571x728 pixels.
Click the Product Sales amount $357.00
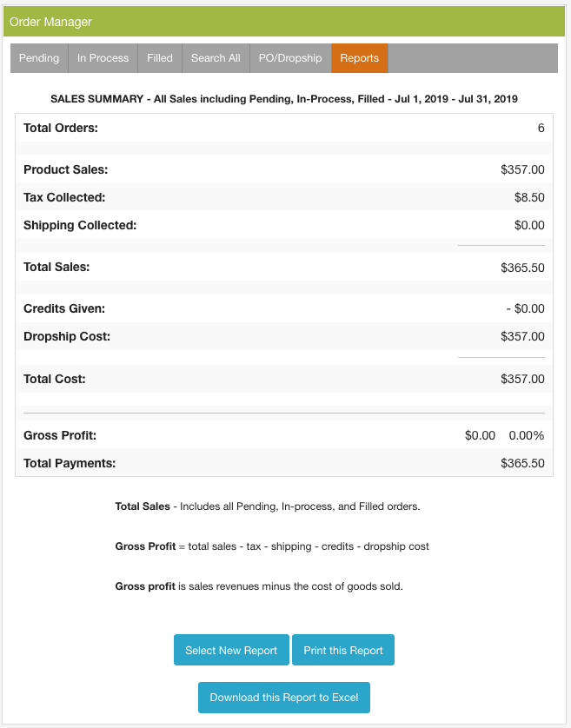click(x=522, y=170)
